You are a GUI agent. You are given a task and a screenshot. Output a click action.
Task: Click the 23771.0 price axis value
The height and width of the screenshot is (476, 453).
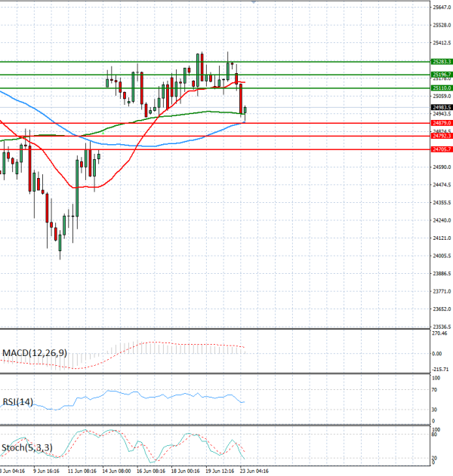click(442, 291)
